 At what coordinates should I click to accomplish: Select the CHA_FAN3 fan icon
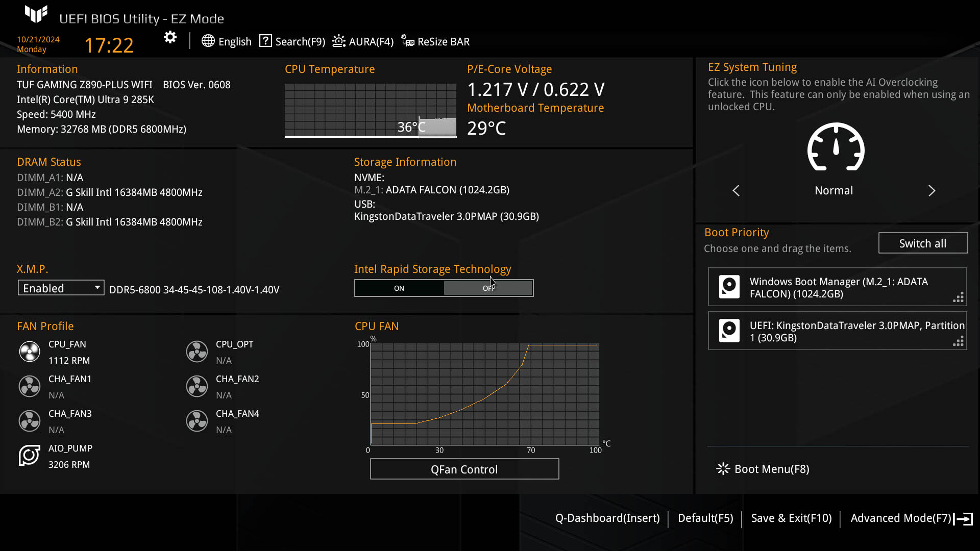[x=30, y=421]
